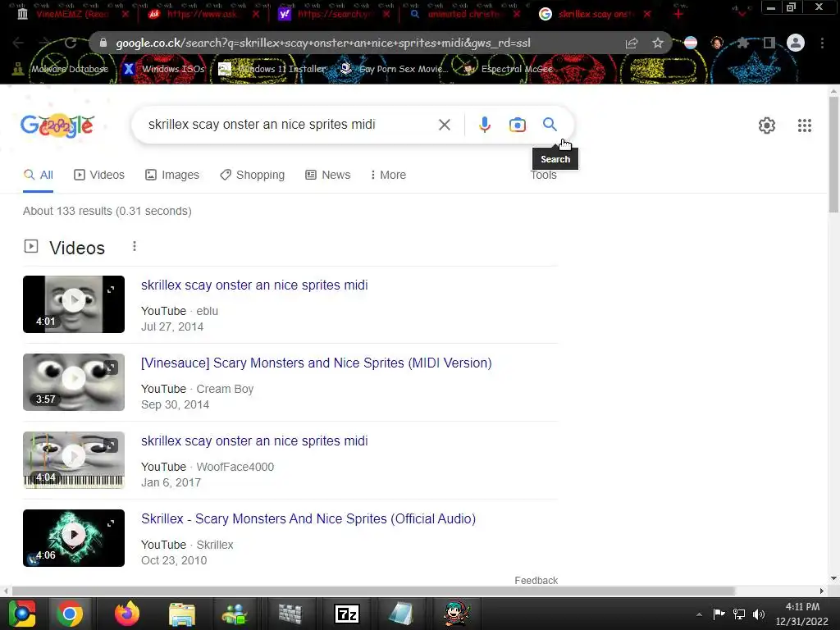Open Videos section three-dot options

[x=134, y=246]
